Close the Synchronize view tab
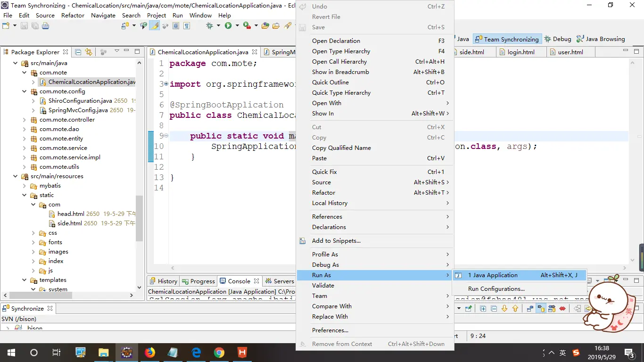 [50, 309]
